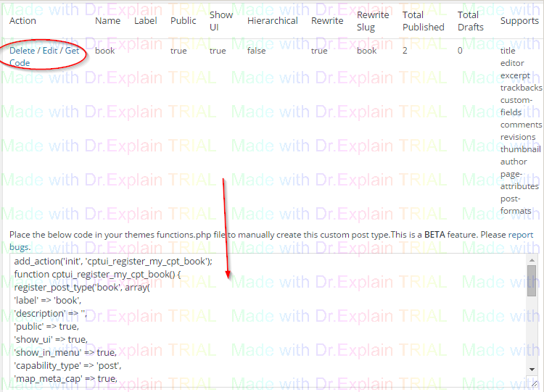Image resolution: width=544 pixels, height=392 pixels.
Task: Click the Rewrite Slug column header
Action: click(x=373, y=20)
